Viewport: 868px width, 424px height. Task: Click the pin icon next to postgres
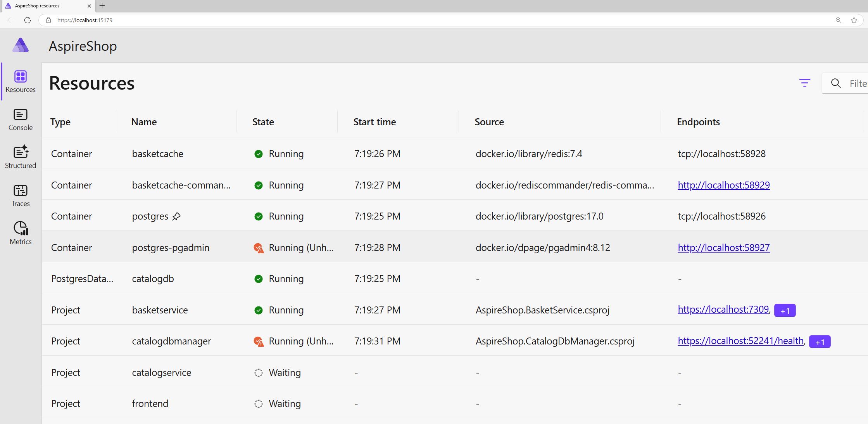(x=176, y=216)
